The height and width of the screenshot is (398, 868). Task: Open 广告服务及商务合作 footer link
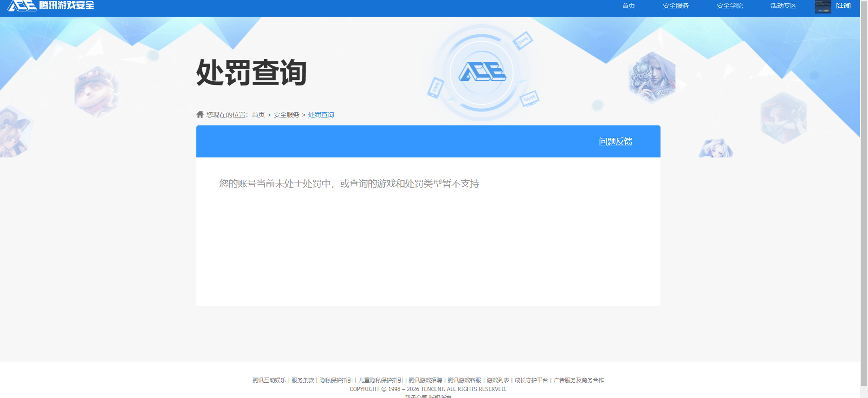click(578, 380)
